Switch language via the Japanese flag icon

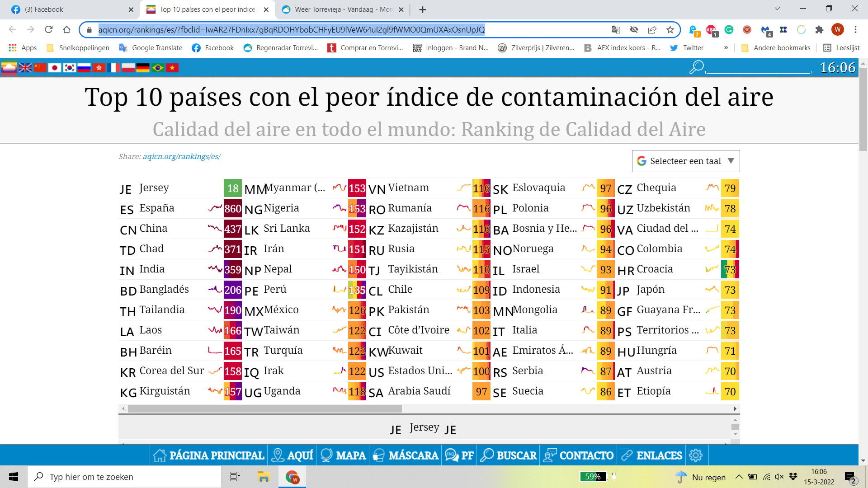pyautogui.click(x=55, y=68)
